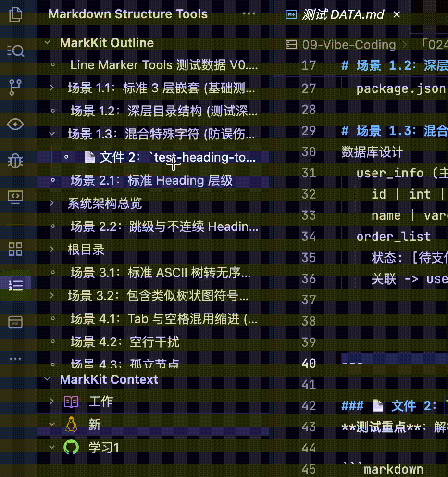Click user_info text on line 31
This screenshot has width=448, height=477.
click(390, 173)
